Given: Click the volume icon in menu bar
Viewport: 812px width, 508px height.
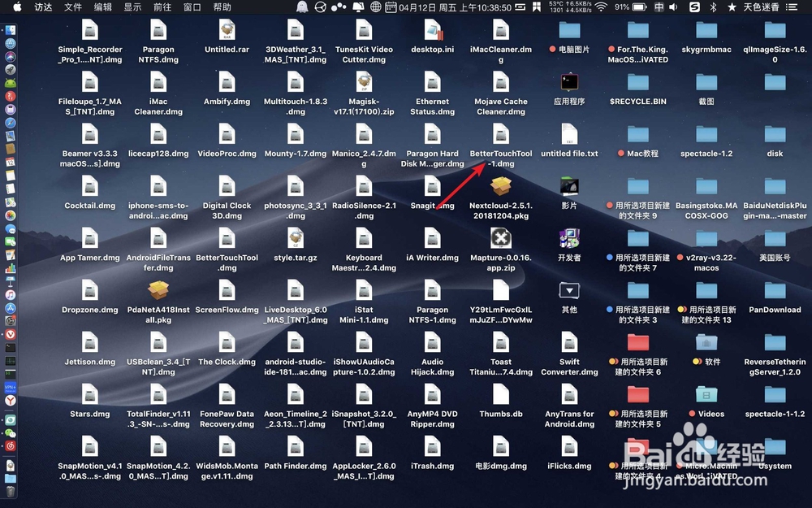Looking at the screenshot, I should pyautogui.click(x=673, y=7).
